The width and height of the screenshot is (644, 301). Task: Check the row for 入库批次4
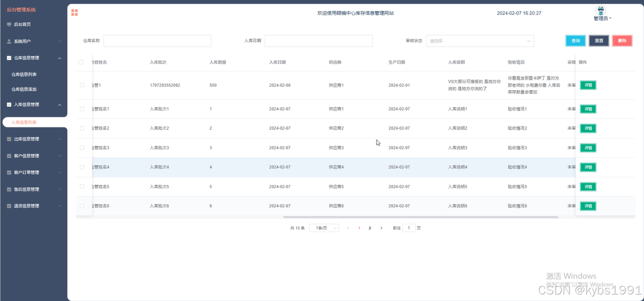[x=82, y=167]
